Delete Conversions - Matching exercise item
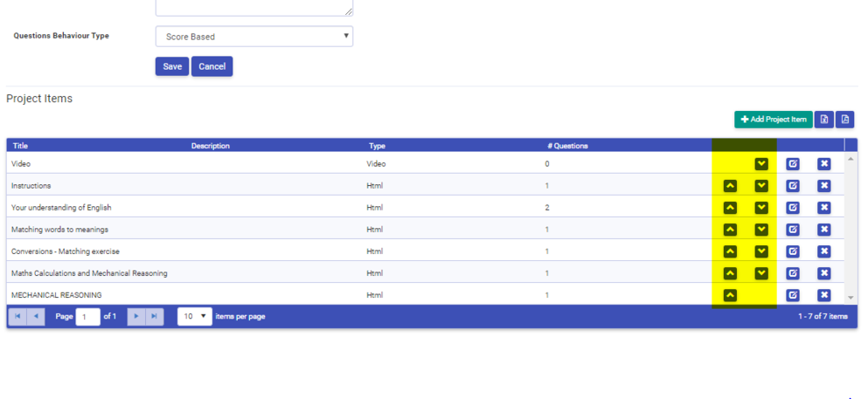Viewport: 868px width, 399px height. click(823, 251)
